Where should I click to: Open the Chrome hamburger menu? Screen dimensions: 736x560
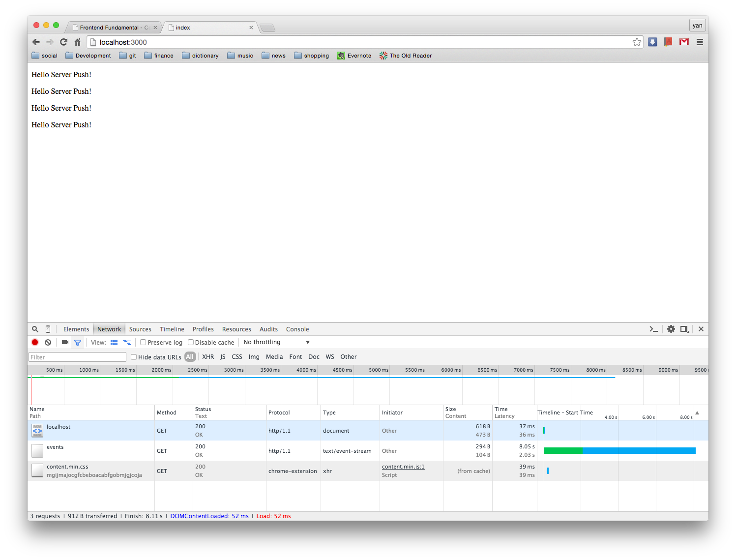[700, 42]
